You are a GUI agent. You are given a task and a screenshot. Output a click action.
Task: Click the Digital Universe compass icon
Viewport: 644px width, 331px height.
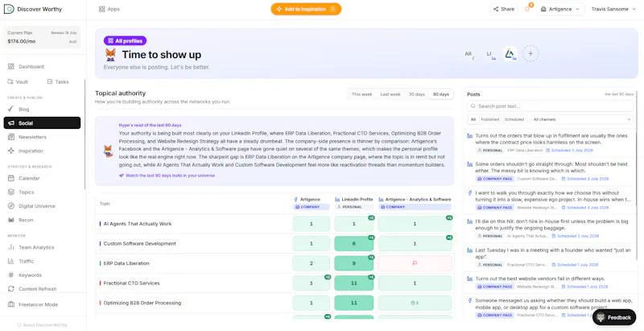[11, 206]
